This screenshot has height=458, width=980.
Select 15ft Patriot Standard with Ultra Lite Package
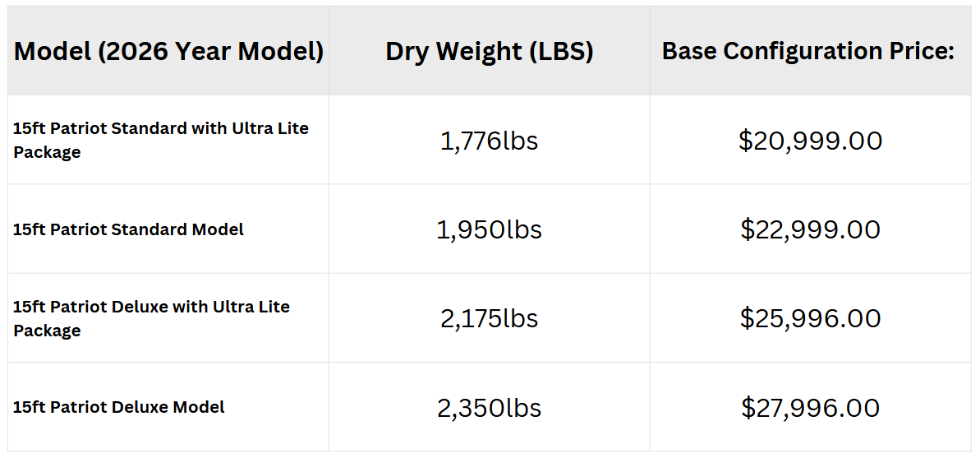tap(161, 140)
